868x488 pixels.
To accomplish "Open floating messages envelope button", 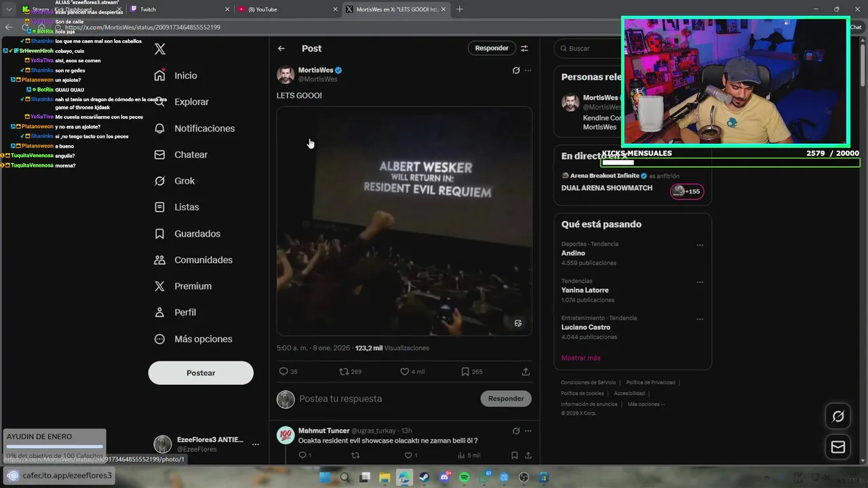I will tap(838, 447).
